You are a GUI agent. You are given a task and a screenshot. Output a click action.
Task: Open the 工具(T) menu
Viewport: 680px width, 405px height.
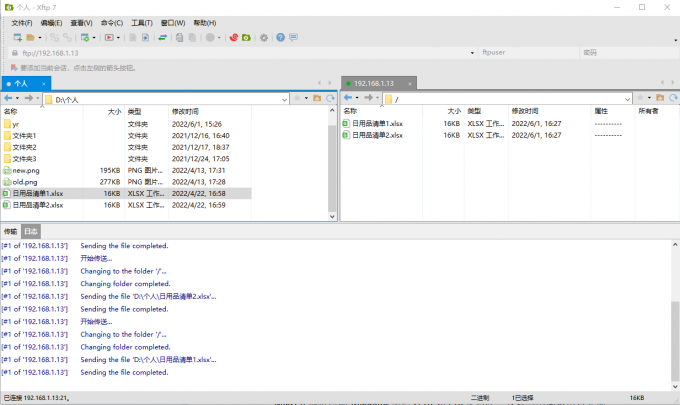tap(142, 23)
